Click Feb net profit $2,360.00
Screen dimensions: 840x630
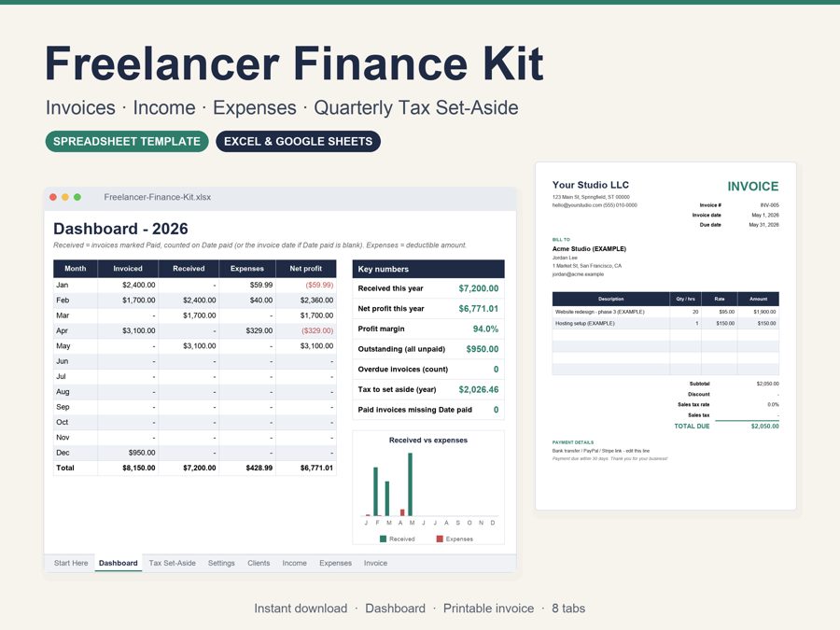click(316, 300)
